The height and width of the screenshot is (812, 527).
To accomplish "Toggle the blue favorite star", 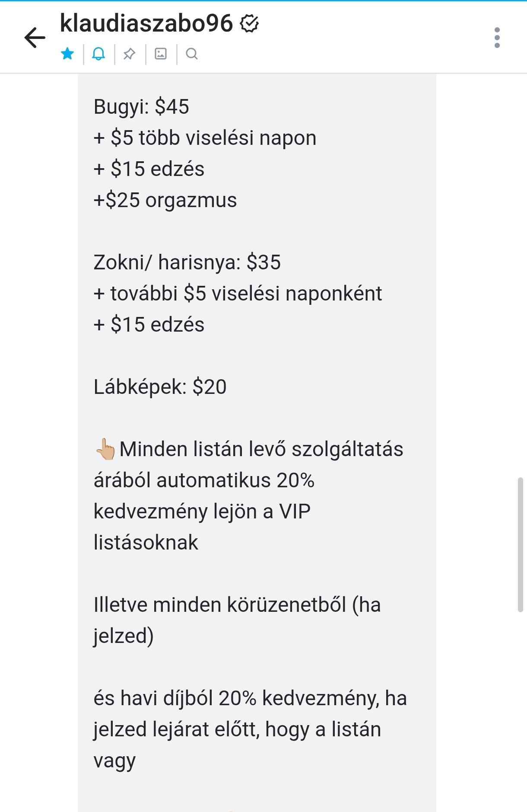I will (x=67, y=54).
